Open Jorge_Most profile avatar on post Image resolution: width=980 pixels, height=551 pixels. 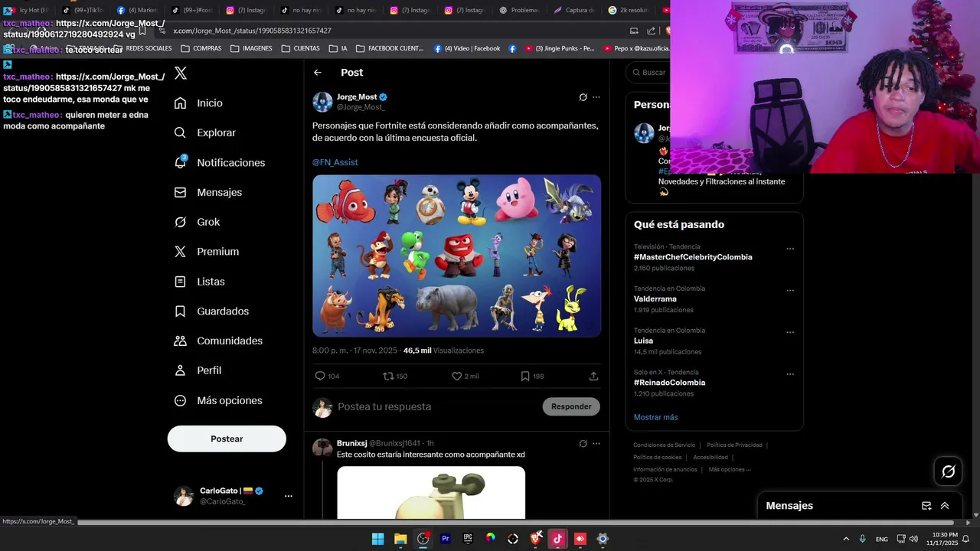coord(322,102)
